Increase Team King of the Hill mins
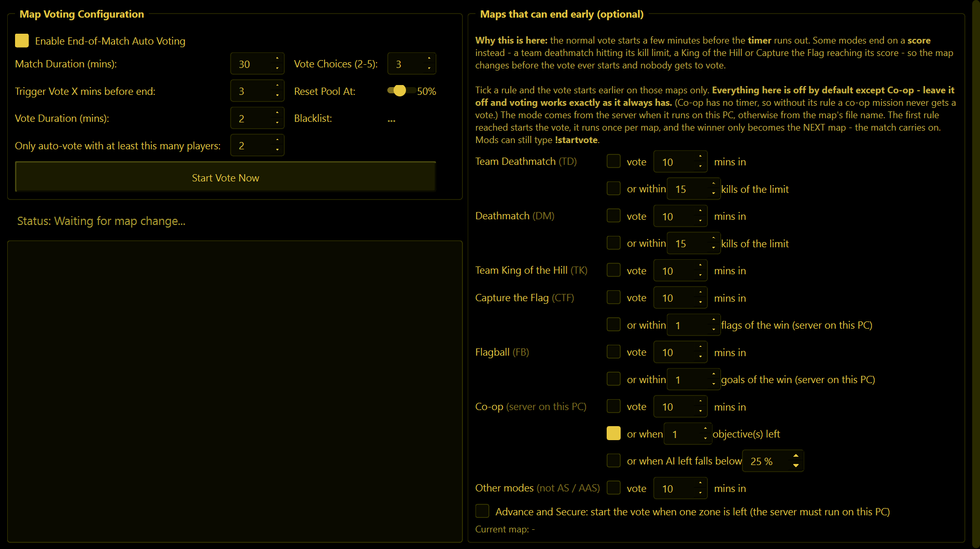This screenshot has width=980, height=549. 701,265
